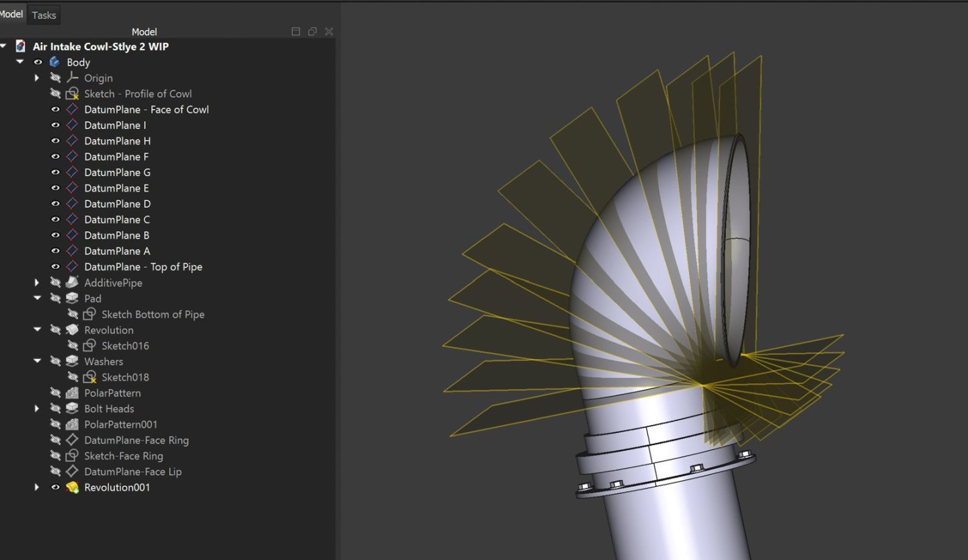Show the Sketch - Profile of Cowl
This screenshot has height=560, width=968.
pos(56,93)
